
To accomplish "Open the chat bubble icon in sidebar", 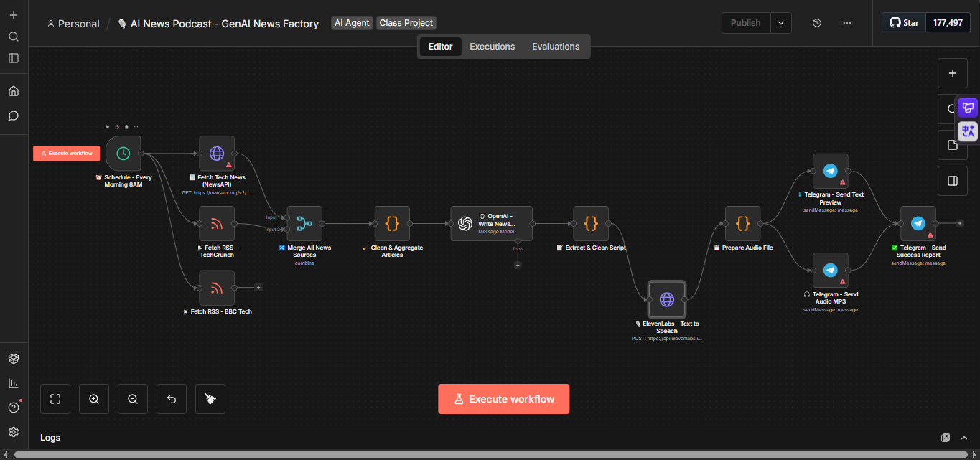I will [14, 116].
